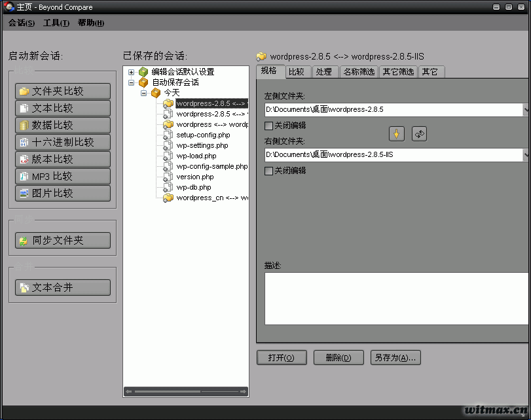Viewport: 531px width, 420px height.
Task: Select the wp-settings.php session
Action: click(x=202, y=145)
